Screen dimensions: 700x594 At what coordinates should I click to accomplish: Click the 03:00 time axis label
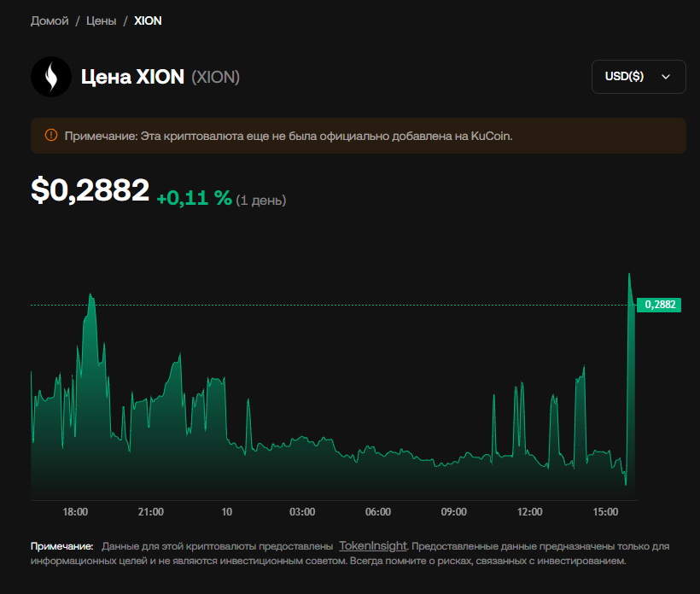[302, 512]
